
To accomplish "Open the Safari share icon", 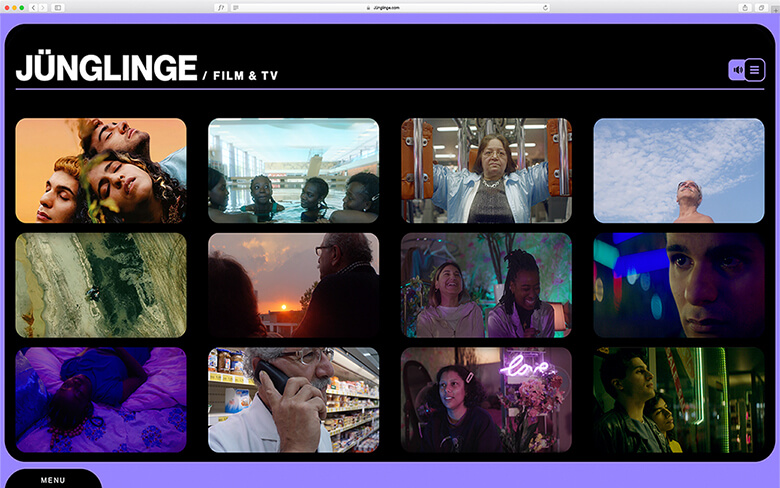I will (745, 7).
